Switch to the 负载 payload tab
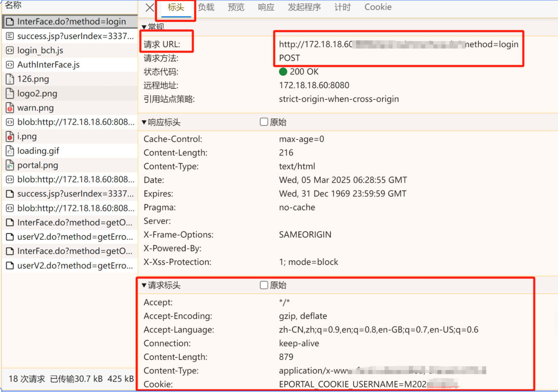Image resolution: width=558 pixels, height=392 pixels. click(x=206, y=7)
